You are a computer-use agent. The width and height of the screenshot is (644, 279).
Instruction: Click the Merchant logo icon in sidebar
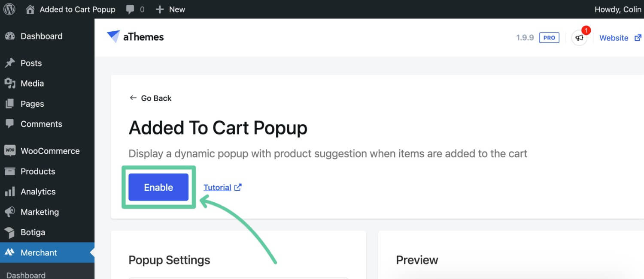pos(10,252)
